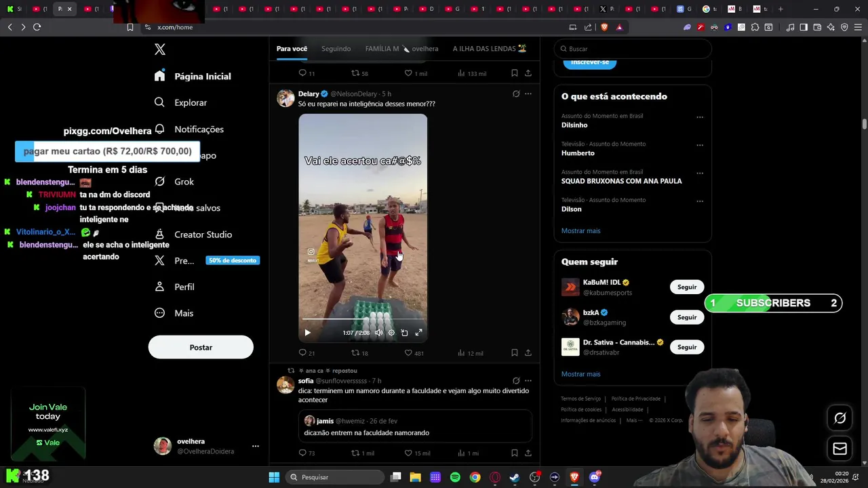Open more options for Dilson trend
This screenshot has height=488, width=868.
(x=700, y=201)
